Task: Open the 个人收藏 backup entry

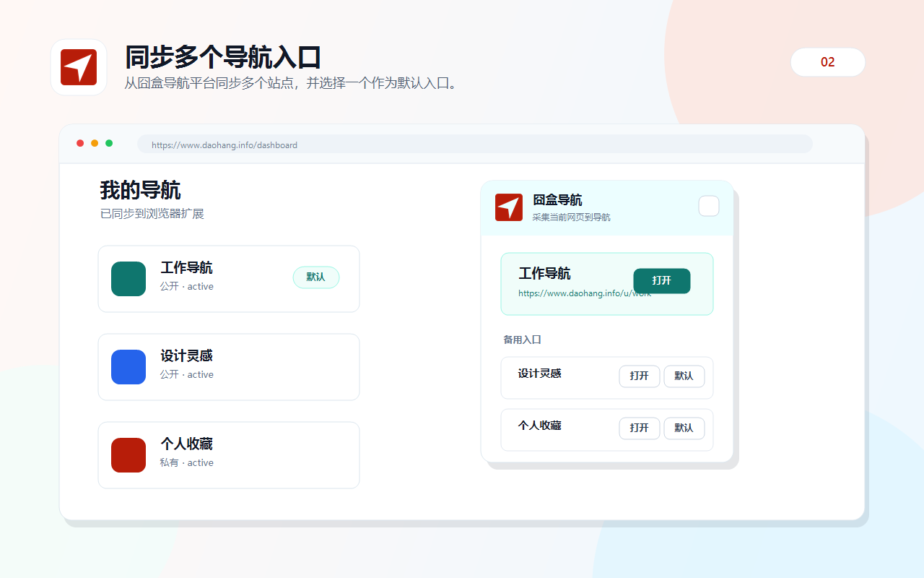Action: tap(640, 428)
